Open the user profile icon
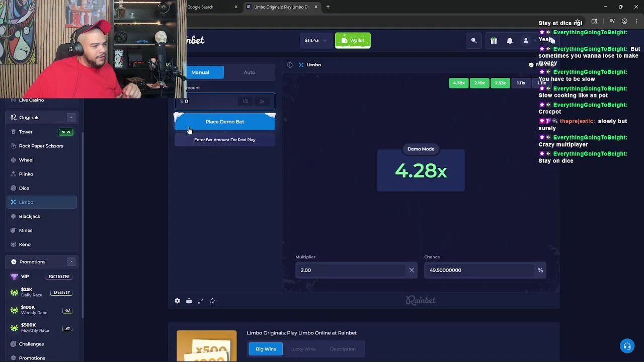The width and height of the screenshot is (644, 362). (526, 41)
